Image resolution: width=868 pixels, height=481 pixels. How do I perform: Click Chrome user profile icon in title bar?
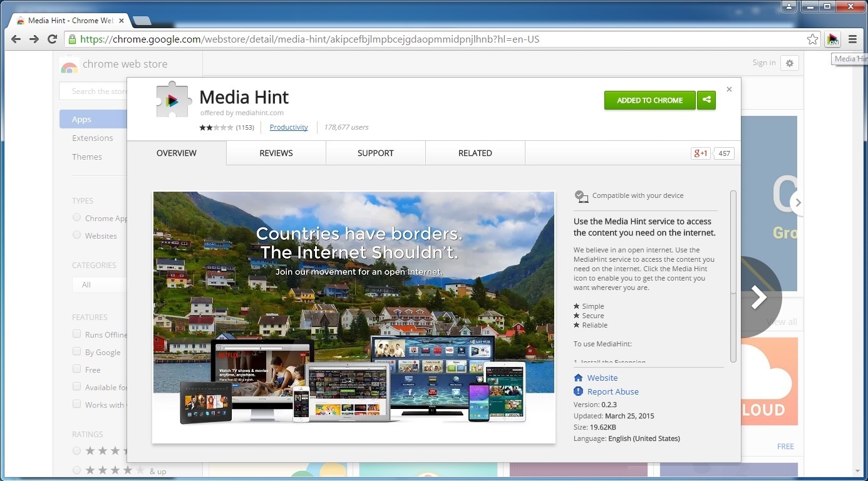click(789, 6)
